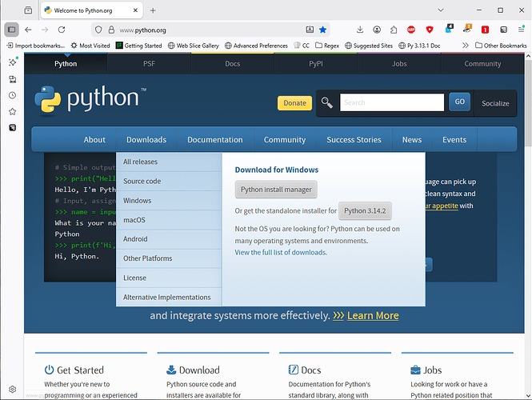Open the News nav menu
The width and height of the screenshot is (532, 400).
412,140
